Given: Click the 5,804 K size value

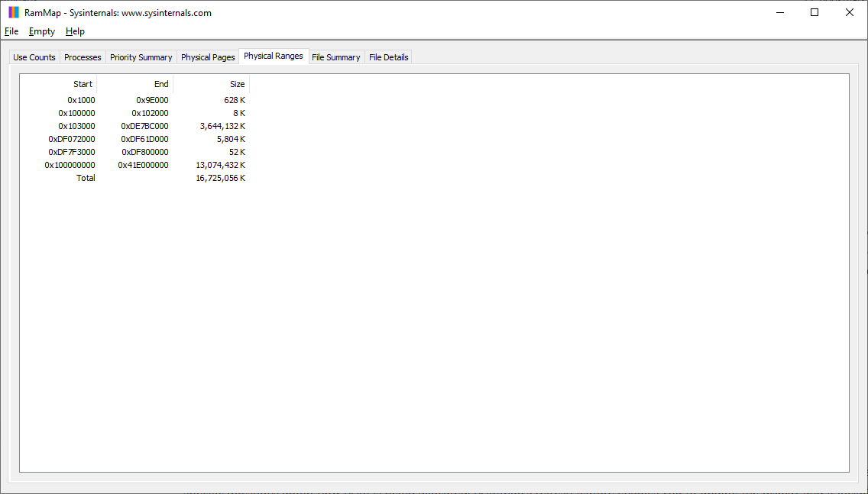Looking at the screenshot, I should 231,139.
